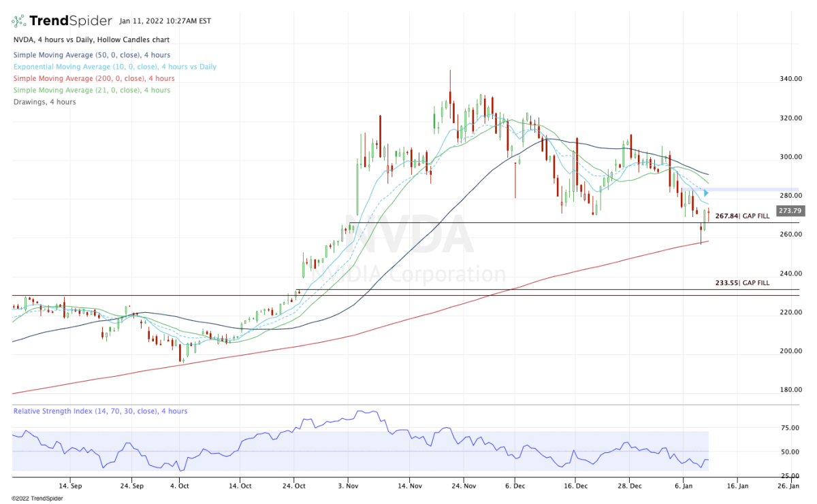This screenshot has height=504, width=817.
Task: Click the 6. Dec date label
Action: 515,486
